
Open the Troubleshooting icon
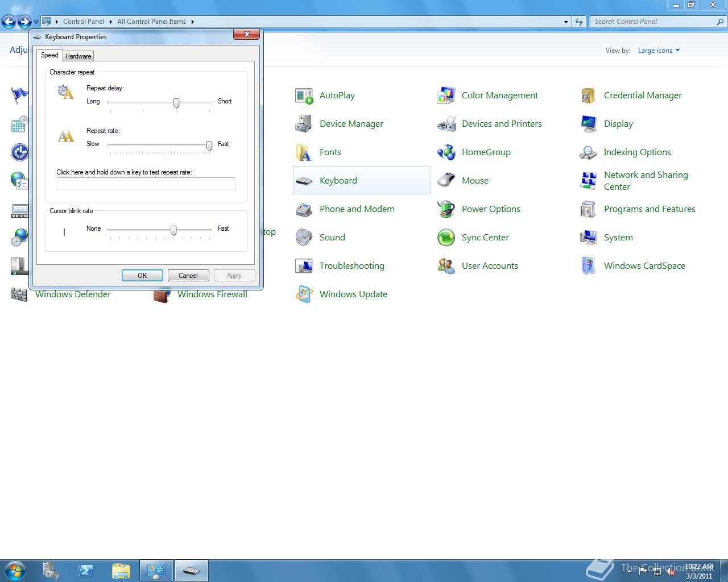[x=304, y=266]
